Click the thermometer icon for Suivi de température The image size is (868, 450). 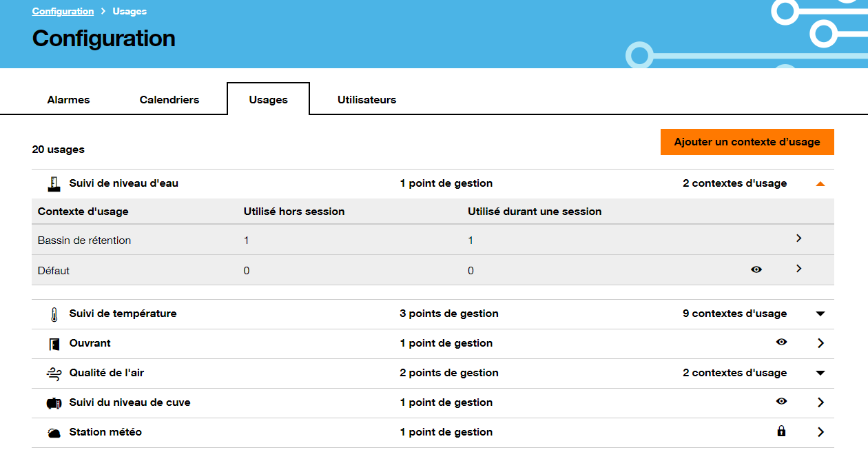[x=52, y=314]
